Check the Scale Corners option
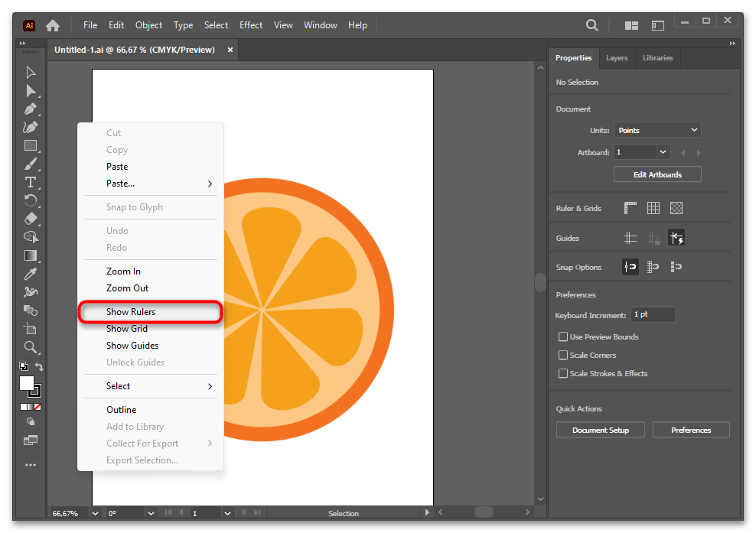Screen dimensions: 756x533 563,355
